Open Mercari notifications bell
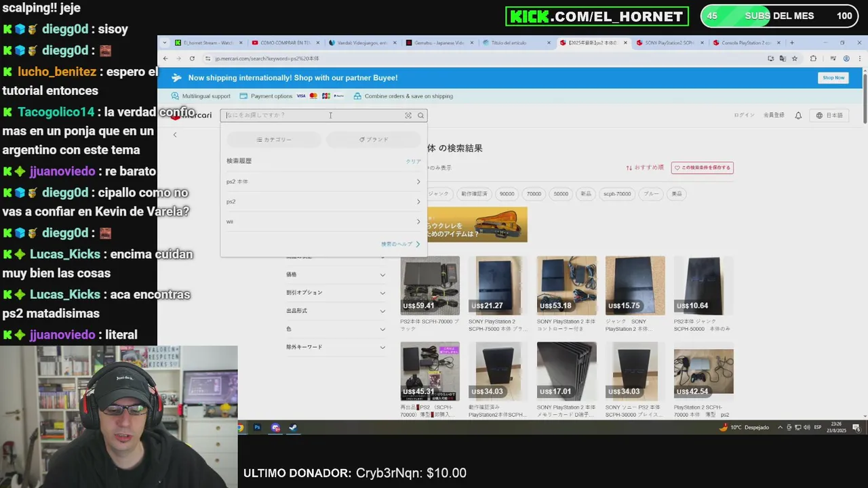Screen dimensions: 868x488 coord(798,115)
